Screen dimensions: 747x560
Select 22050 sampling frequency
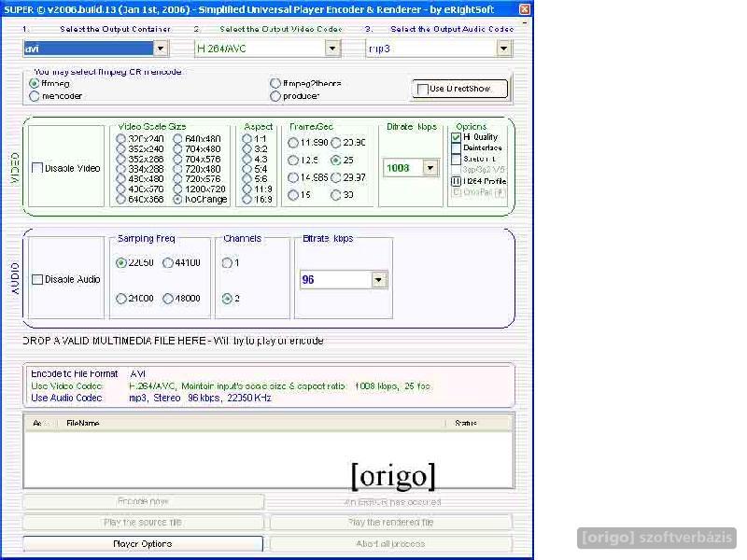(x=121, y=262)
